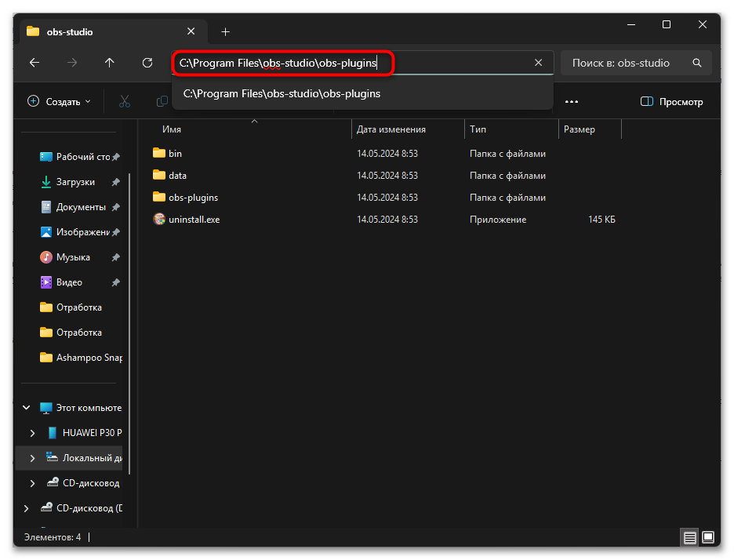Viewport: 734px width, 560px height.
Task: Switch to large thumbnails view icon
Action: [707, 537]
